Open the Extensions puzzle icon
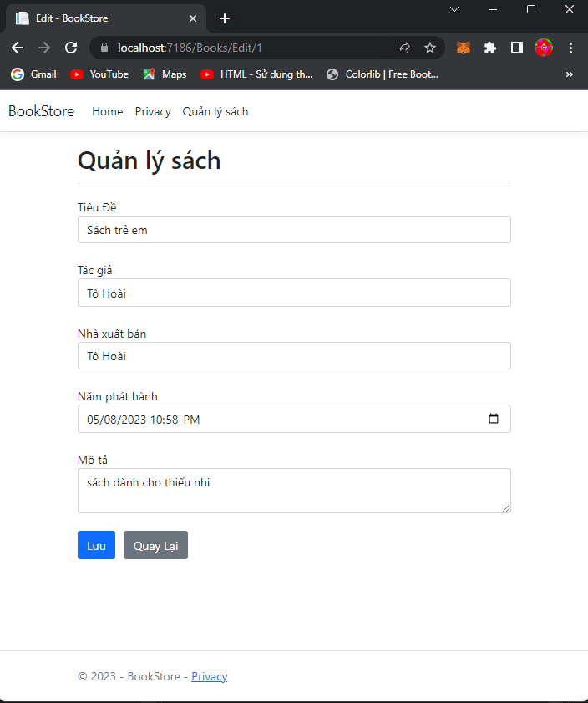 pos(490,48)
